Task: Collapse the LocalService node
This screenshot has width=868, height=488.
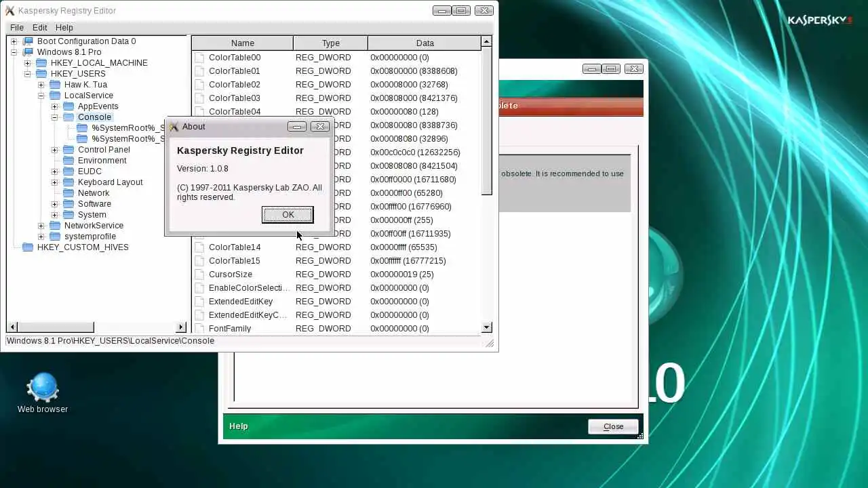Action: (x=41, y=96)
